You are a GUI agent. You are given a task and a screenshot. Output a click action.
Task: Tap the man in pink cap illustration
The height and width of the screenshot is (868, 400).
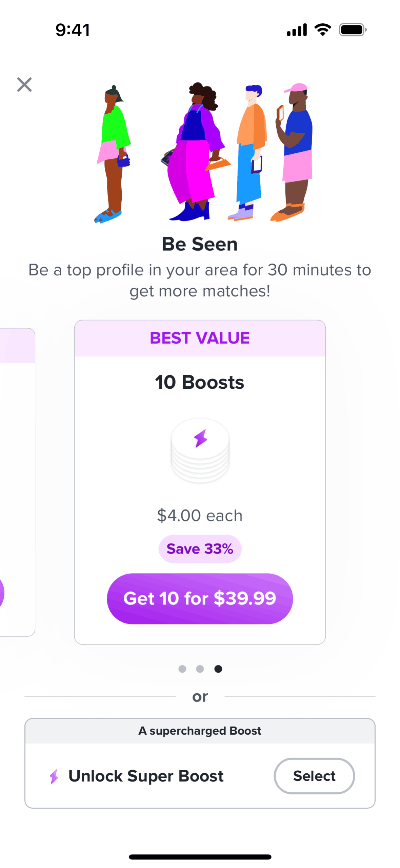294,152
